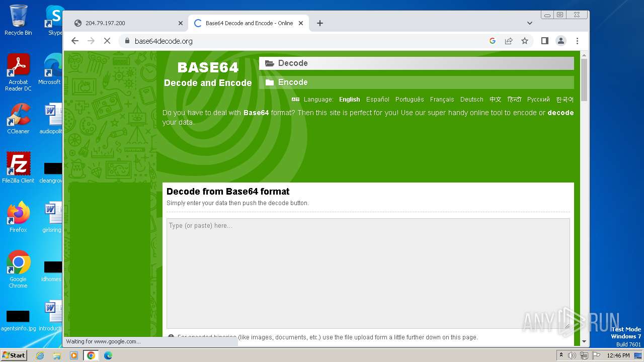
Task: Open File Explorer from the taskbar
Action: pos(57,355)
